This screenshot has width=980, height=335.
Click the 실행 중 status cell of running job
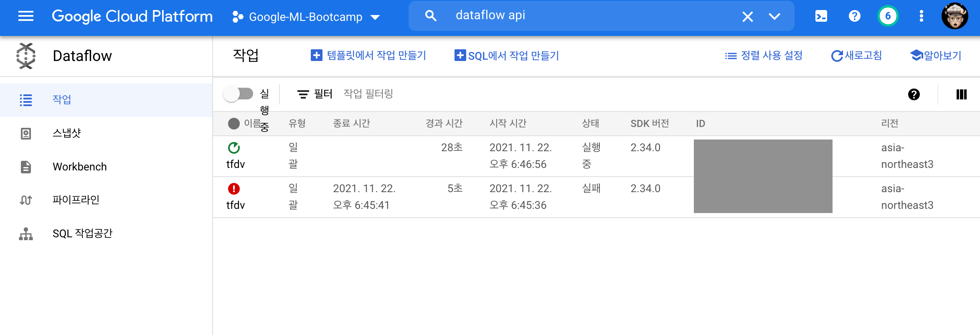591,156
